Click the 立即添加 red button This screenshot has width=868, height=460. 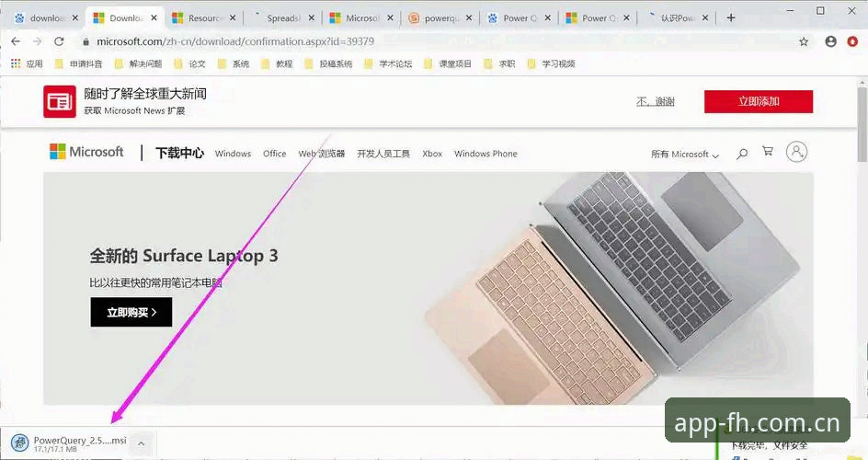[759, 101]
